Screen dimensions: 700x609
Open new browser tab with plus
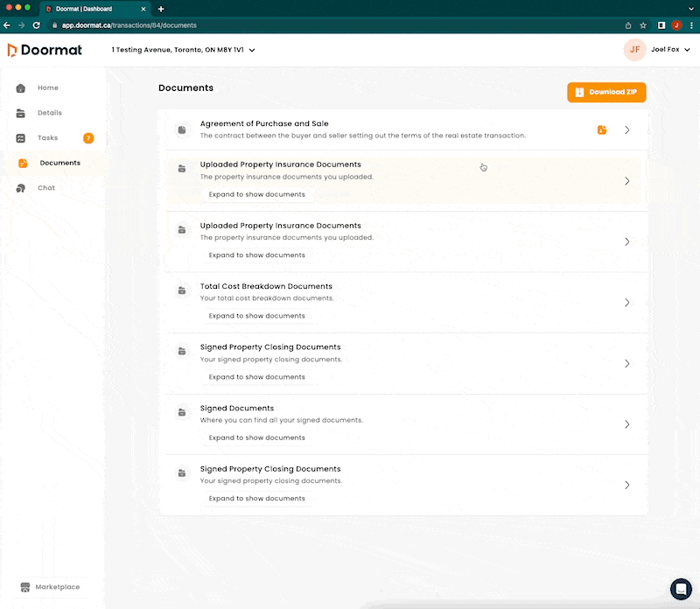[x=161, y=9]
